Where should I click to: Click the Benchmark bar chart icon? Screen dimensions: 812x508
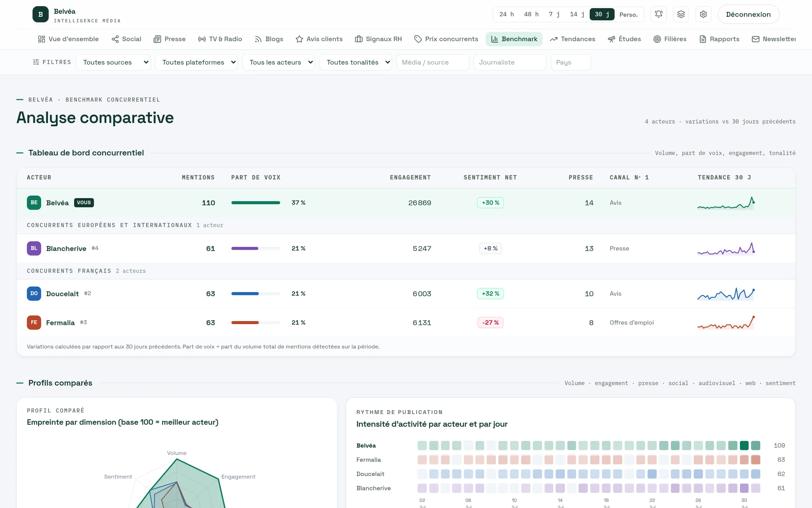pos(495,39)
